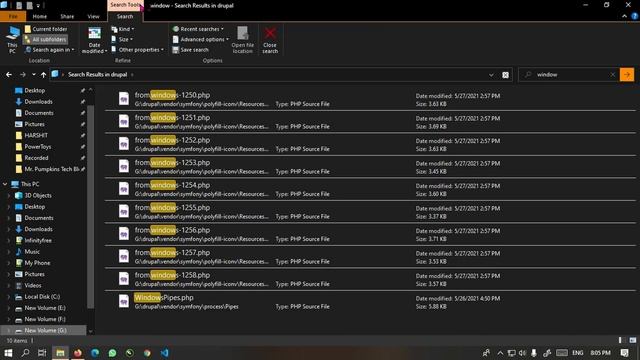Click PHP file icon of fromwindows-1258.php
Image resolution: width=640 pixels, height=360 pixels.
[x=124, y=279]
